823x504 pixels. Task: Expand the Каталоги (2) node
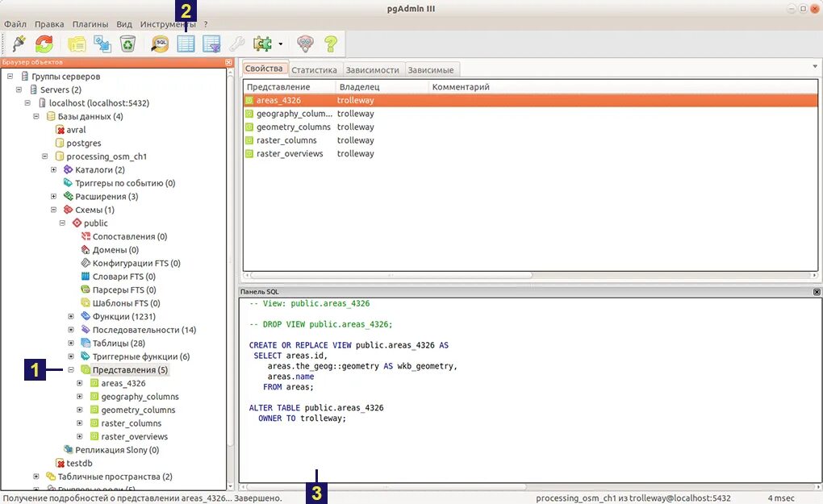(x=53, y=170)
